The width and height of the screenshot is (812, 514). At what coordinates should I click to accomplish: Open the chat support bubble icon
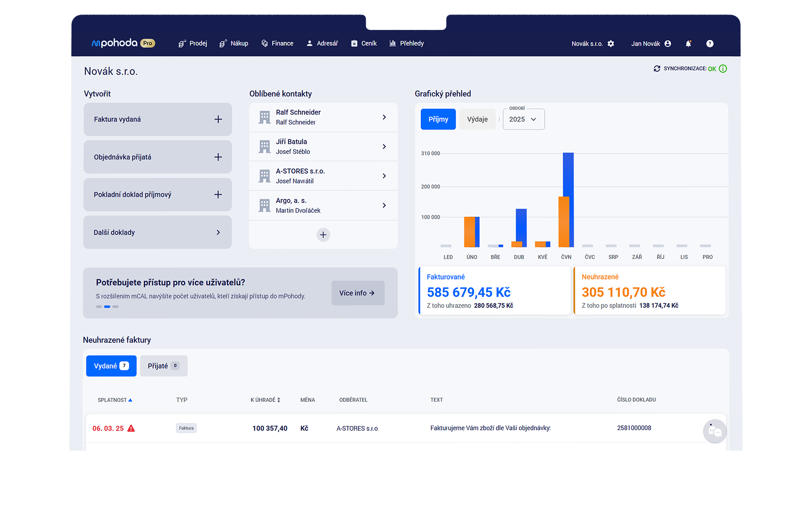click(715, 431)
